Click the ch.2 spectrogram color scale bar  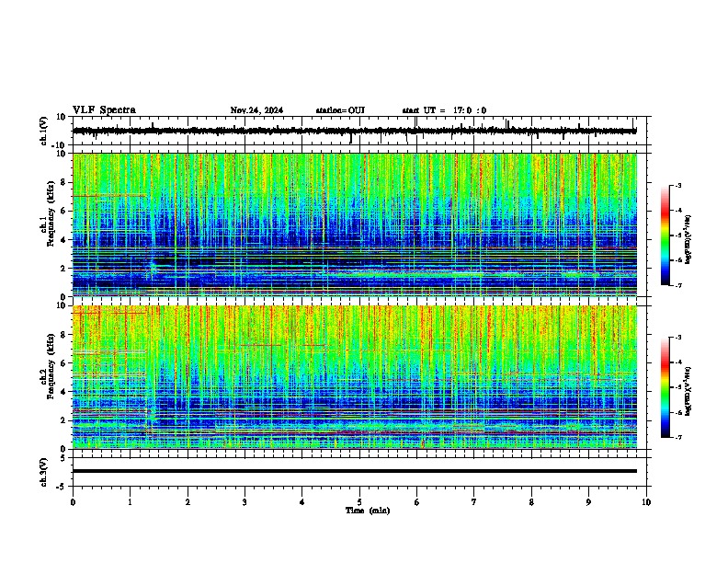665,387
